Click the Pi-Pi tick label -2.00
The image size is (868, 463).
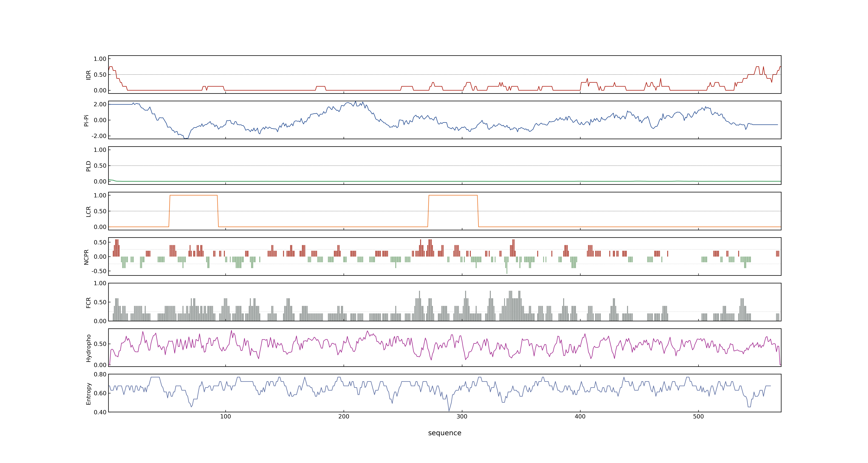tap(99, 136)
